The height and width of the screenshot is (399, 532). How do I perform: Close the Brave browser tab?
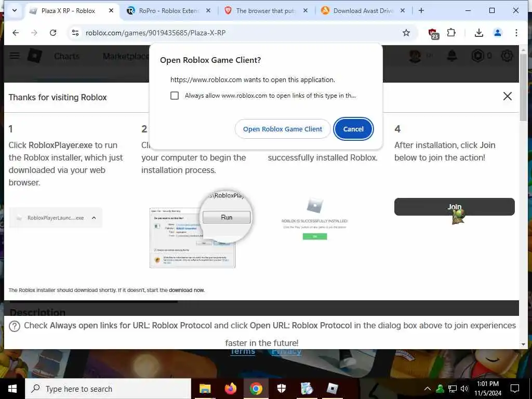click(x=305, y=10)
